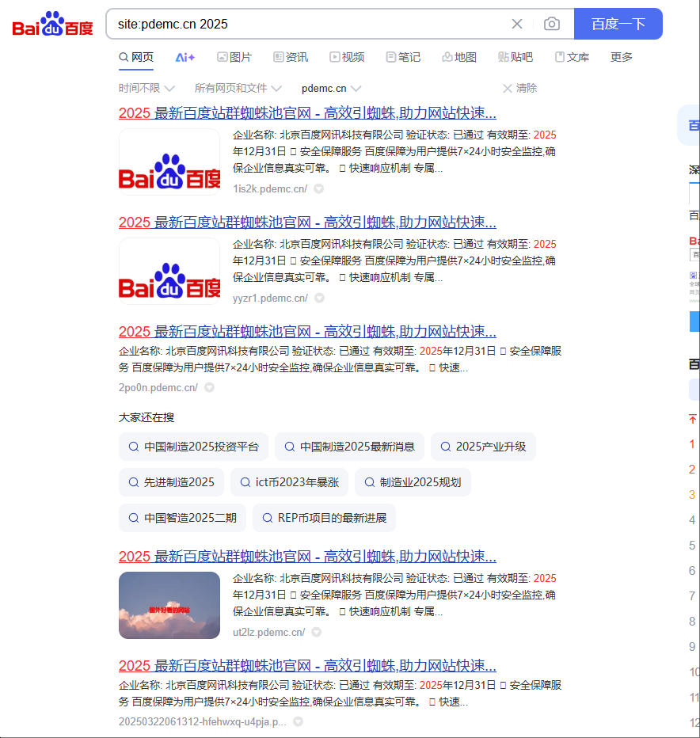
Task: Search the suggestion 2025产业升级
Action: click(x=483, y=447)
